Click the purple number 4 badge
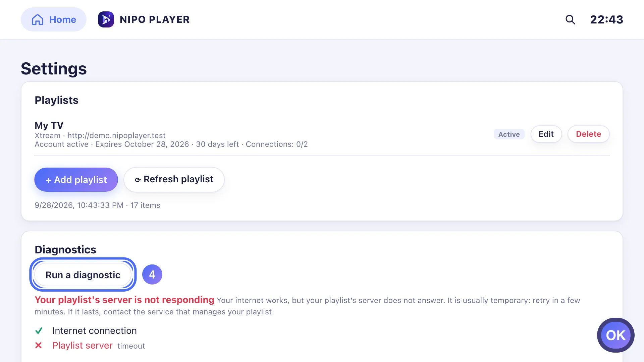Viewport: 644px width, 362px height. [x=152, y=275]
